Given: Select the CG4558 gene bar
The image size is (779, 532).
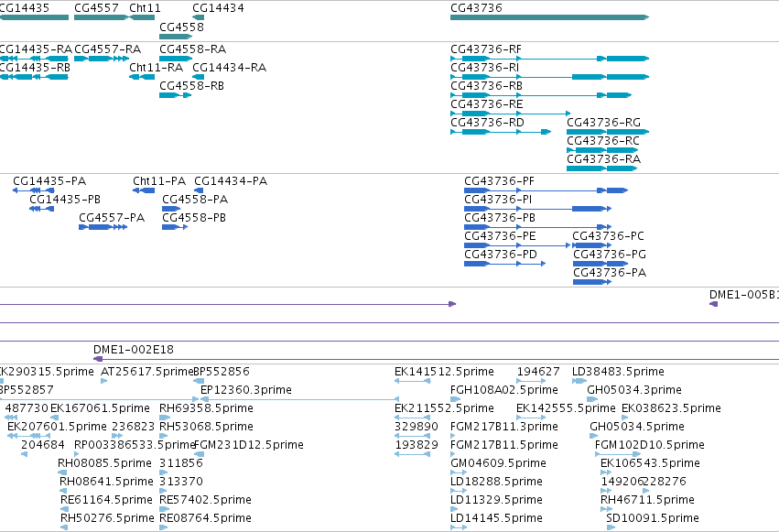Looking at the screenshot, I should click(176, 37).
